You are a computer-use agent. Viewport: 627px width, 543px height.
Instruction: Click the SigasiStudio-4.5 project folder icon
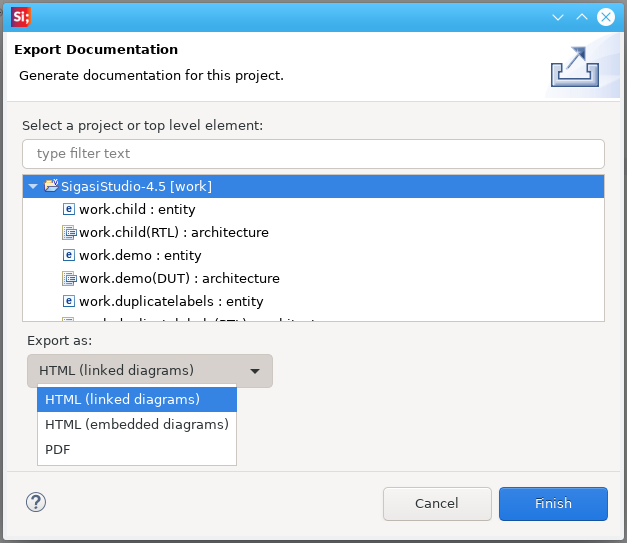coord(51,186)
